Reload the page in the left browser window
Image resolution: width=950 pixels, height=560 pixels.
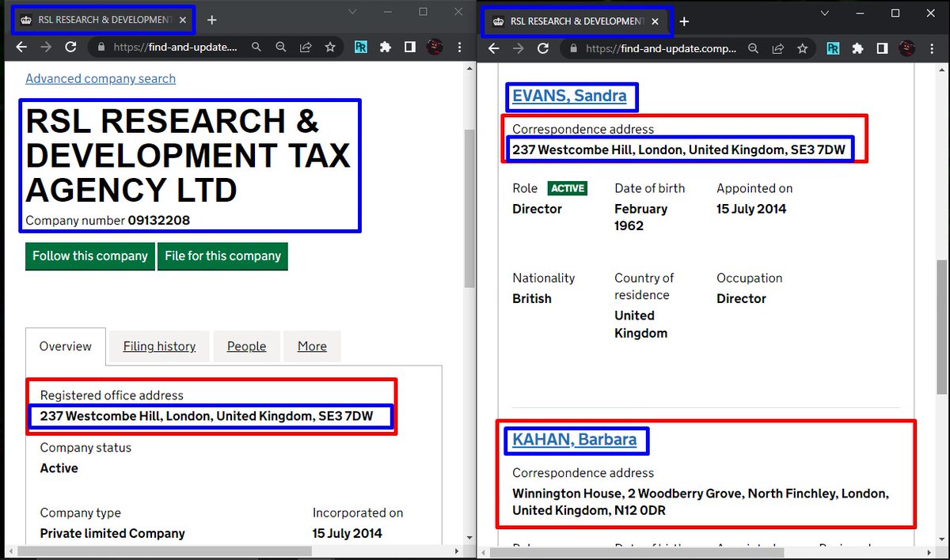coord(70,47)
